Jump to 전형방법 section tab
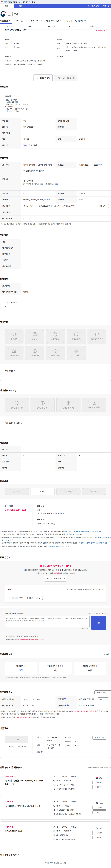 tap(92, 26)
